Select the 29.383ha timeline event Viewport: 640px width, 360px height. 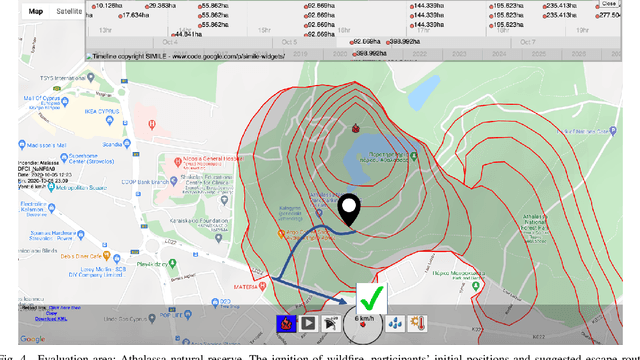coord(160,6)
